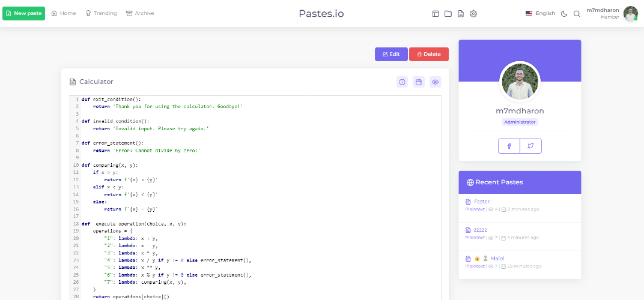Open the Maiel recent paste
This screenshot has height=300, width=644.
tap(497, 259)
